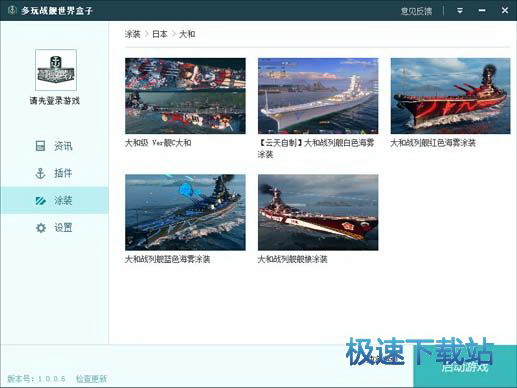Click the 启动游戏 launch game button
Viewport: 517px width, 388px height.
tap(465, 367)
